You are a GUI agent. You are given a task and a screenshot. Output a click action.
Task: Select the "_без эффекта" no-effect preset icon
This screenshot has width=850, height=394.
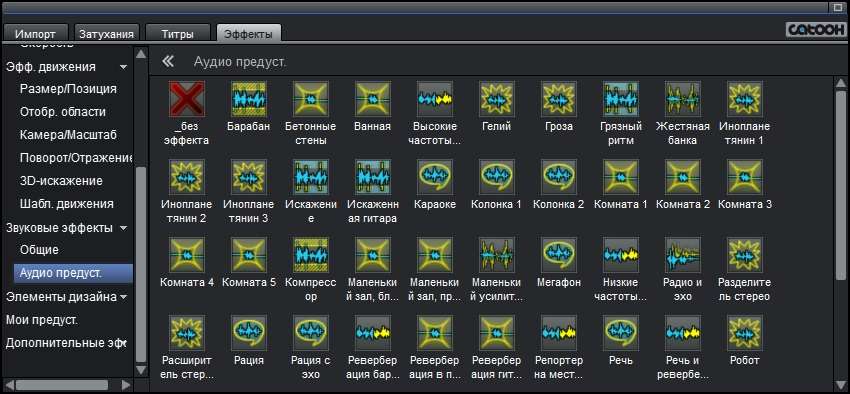186,99
